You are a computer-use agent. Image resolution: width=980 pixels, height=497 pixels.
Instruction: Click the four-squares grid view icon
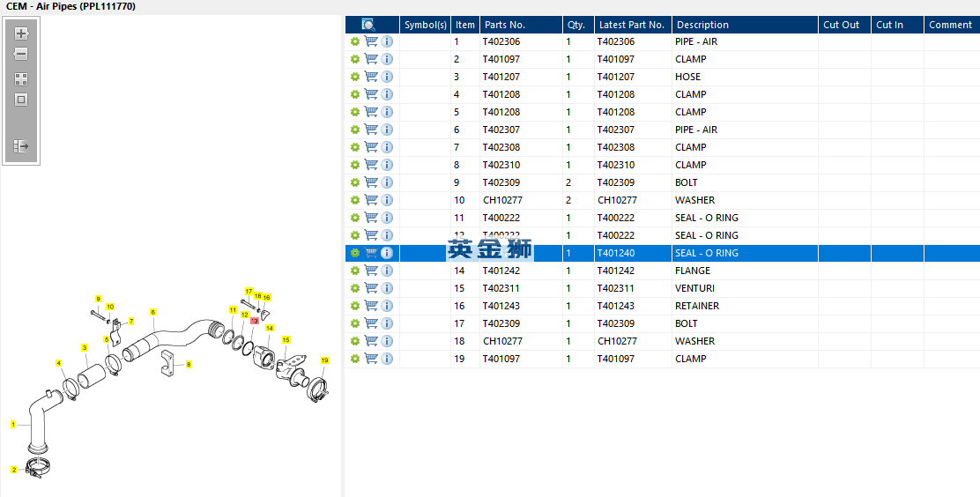pyautogui.click(x=21, y=79)
